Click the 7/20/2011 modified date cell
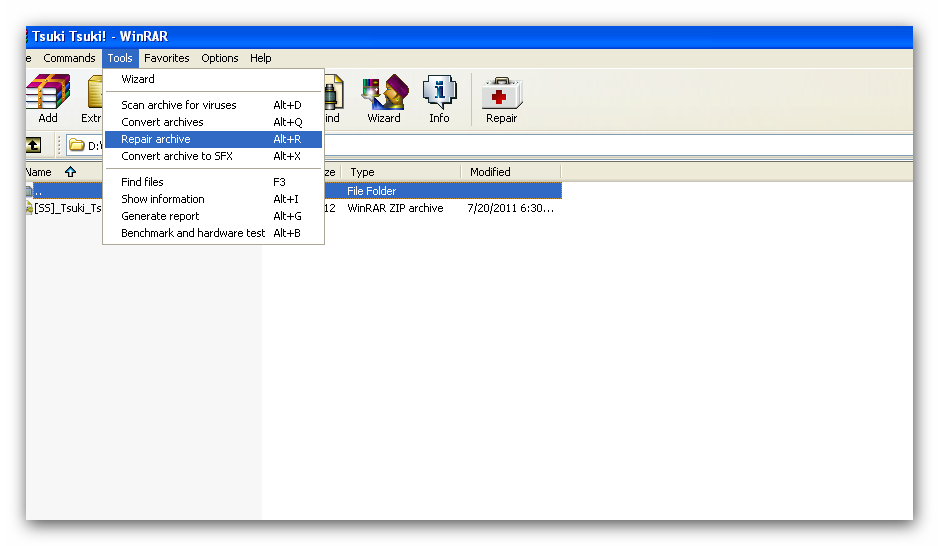 click(x=511, y=208)
